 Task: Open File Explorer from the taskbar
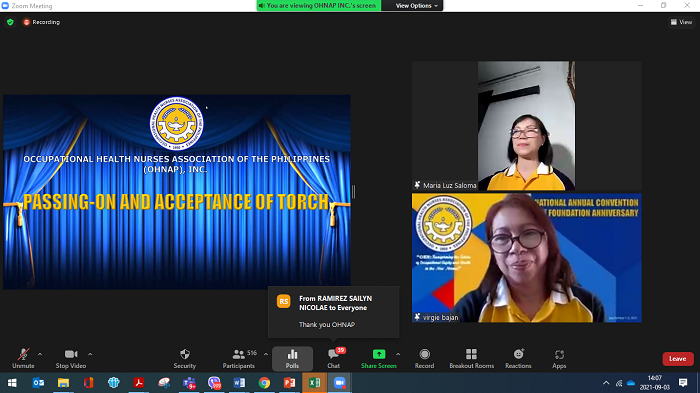pos(63,383)
